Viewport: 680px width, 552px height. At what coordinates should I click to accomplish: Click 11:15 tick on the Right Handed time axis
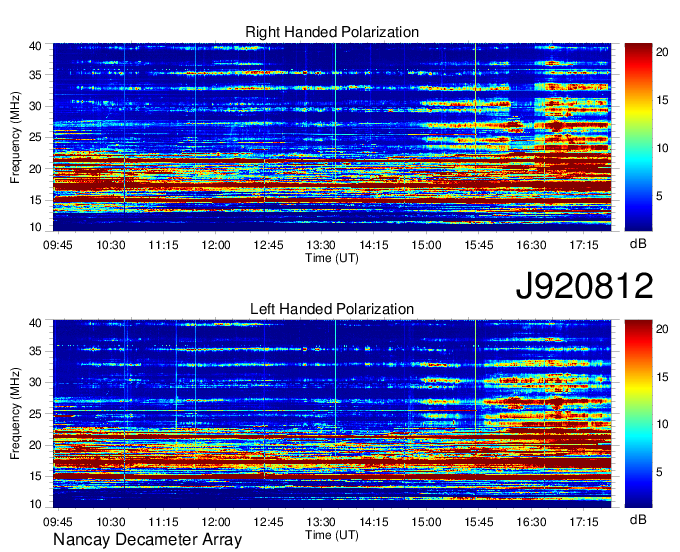tap(163, 245)
